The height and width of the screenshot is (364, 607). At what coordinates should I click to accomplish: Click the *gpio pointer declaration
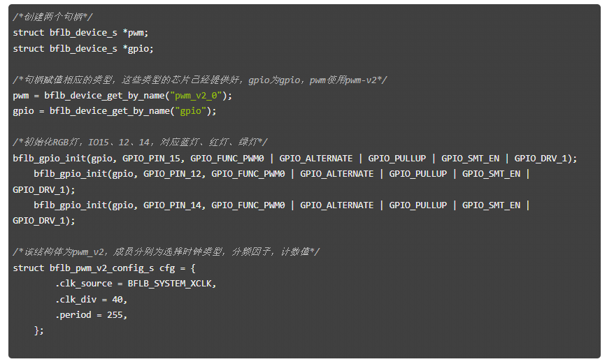138,48
